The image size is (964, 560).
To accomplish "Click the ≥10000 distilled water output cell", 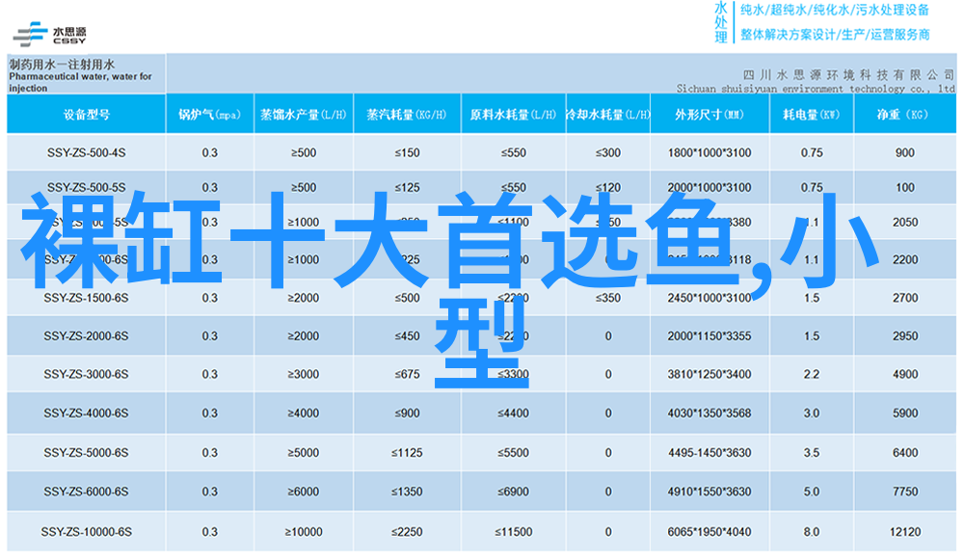I will click(303, 532).
